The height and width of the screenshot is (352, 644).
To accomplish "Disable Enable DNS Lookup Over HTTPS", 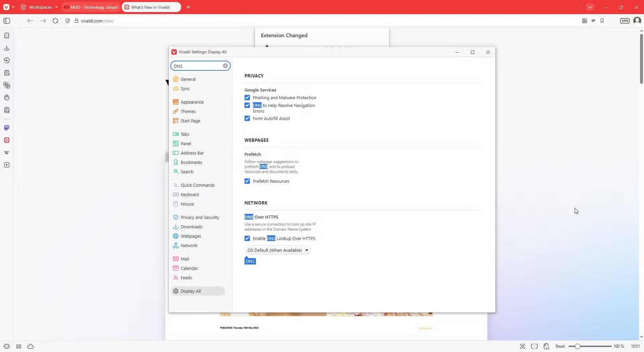I will (x=247, y=239).
